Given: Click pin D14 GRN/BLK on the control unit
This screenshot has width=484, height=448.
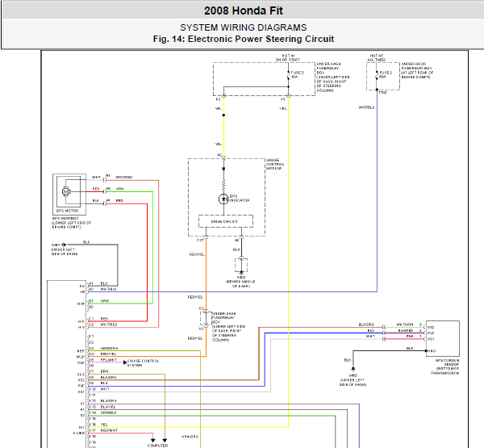Looking at the screenshot, I should 102,412.
